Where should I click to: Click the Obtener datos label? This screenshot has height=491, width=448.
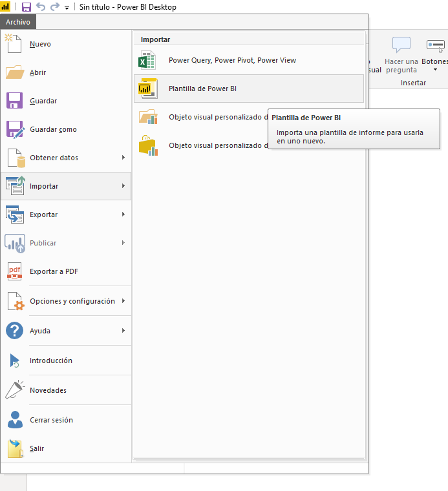(x=54, y=158)
